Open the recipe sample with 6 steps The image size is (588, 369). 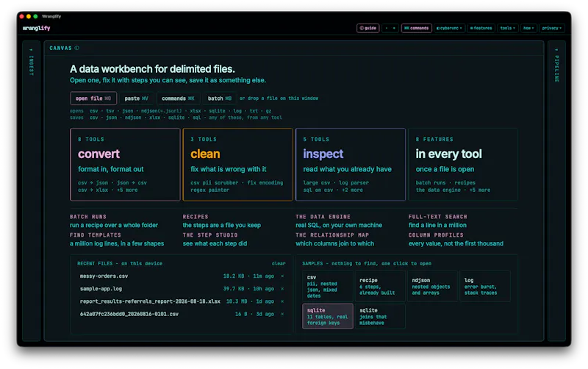380,287
